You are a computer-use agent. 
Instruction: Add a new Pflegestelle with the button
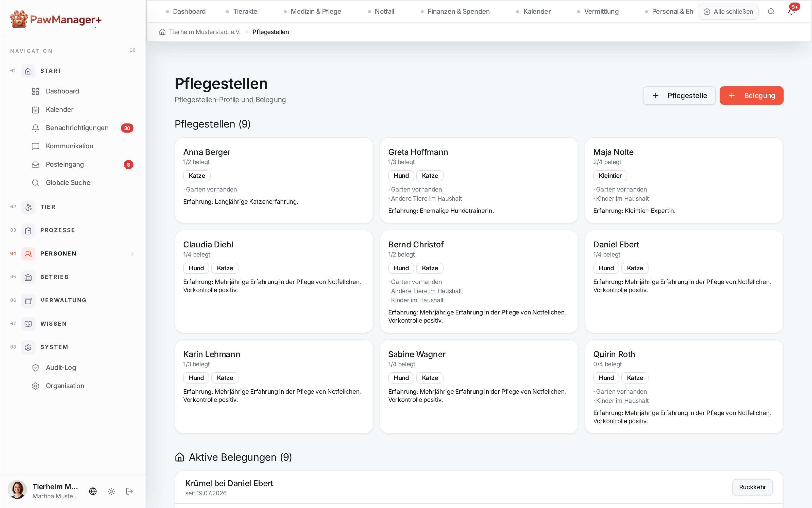(x=679, y=96)
